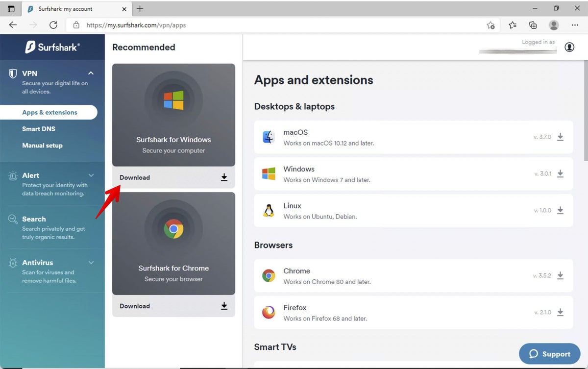
Task: Collapse the VPN section chevron
Action: [91, 73]
